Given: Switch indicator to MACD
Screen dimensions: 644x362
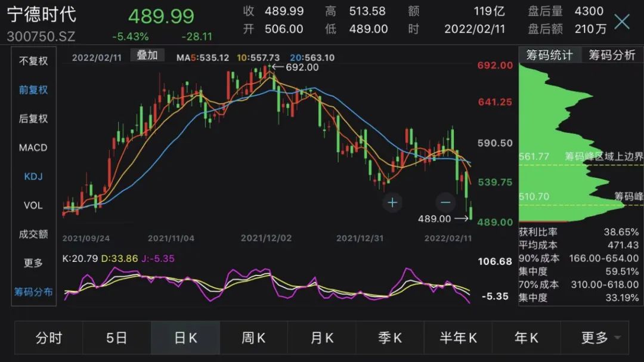Looking at the screenshot, I should [x=33, y=147].
